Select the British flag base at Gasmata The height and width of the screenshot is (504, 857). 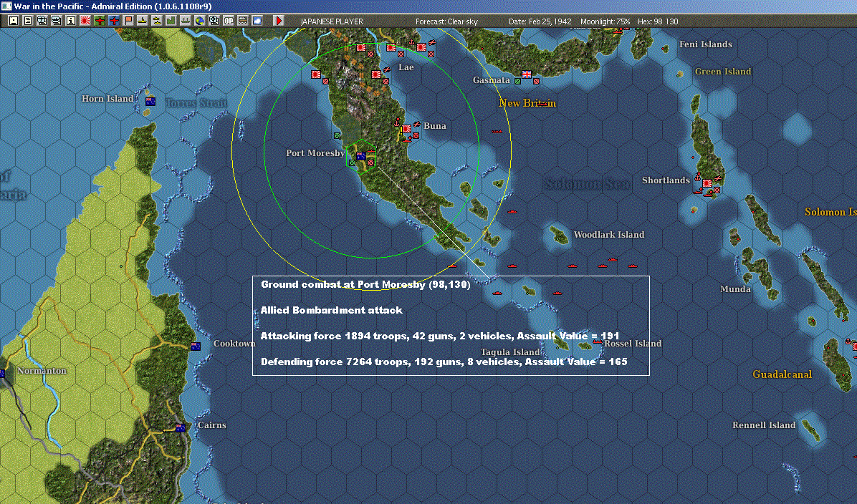click(x=527, y=74)
